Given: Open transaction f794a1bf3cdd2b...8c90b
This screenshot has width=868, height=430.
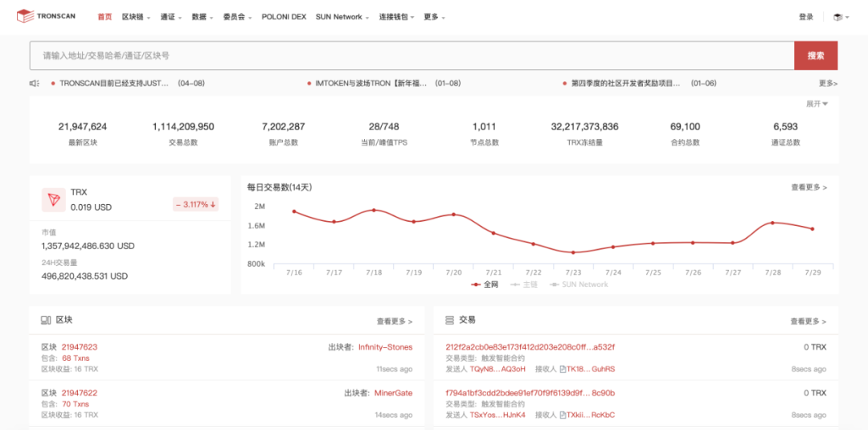Looking at the screenshot, I should click(x=530, y=393).
